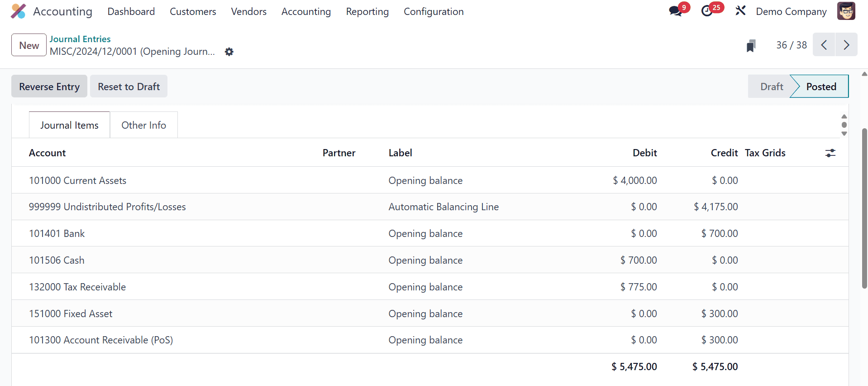Screen dimensions: 868x386
Task: Select 101300 Account Receivable (PoS) cell
Action: [x=101, y=340]
